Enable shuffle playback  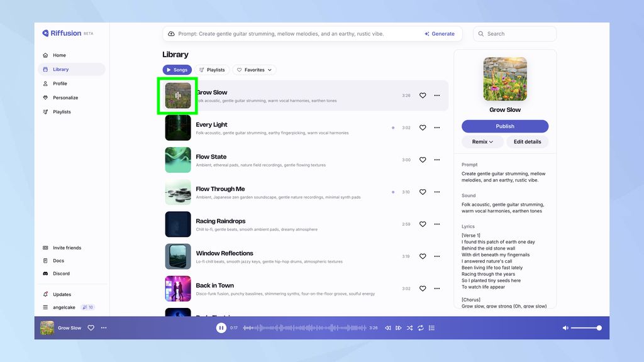(x=409, y=327)
